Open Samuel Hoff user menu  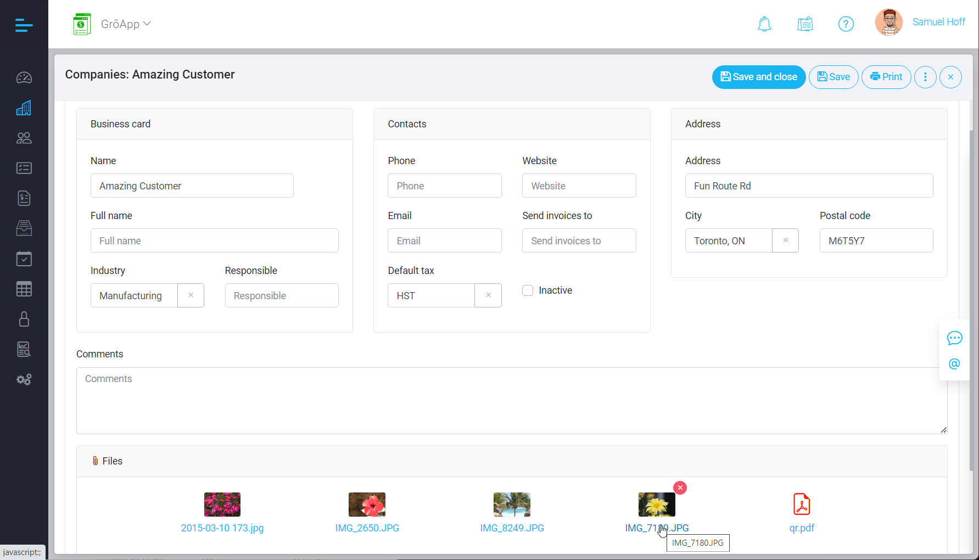pos(938,22)
